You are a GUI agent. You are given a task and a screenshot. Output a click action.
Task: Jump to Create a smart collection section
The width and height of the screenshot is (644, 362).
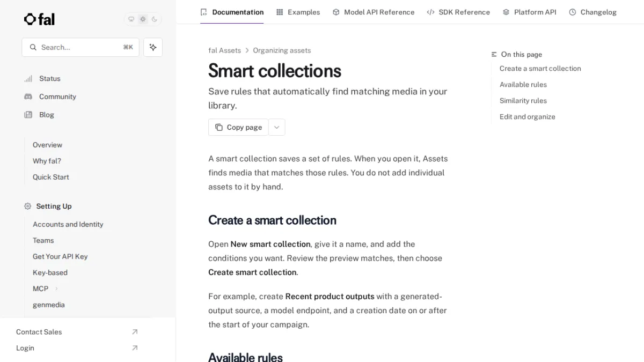(540, 69)
